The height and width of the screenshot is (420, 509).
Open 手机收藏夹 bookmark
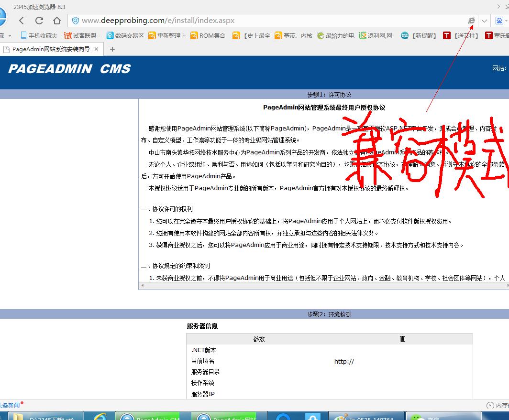(39, 35)
